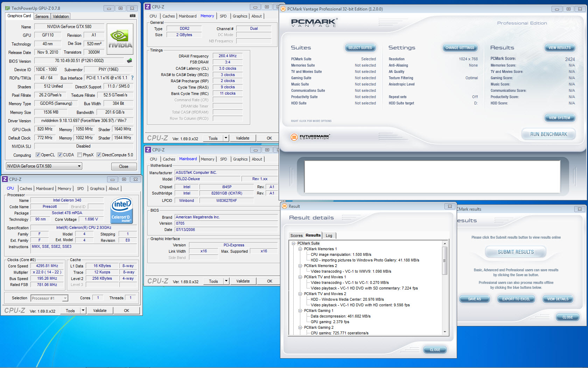Click the SELECT SUITES button
The image size is (588, 368).
[360, 48]
